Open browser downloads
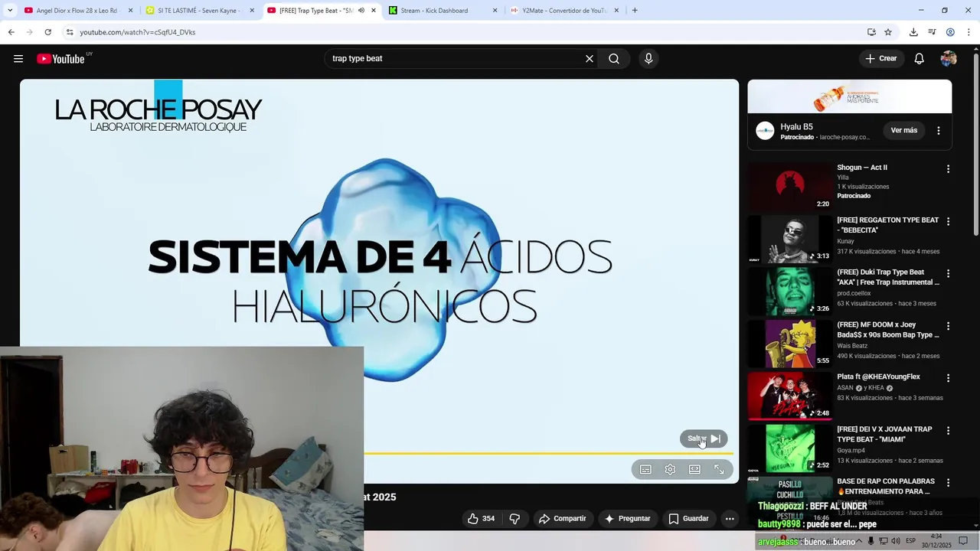Viewport: 980px width, 551px height. (913, 32)
